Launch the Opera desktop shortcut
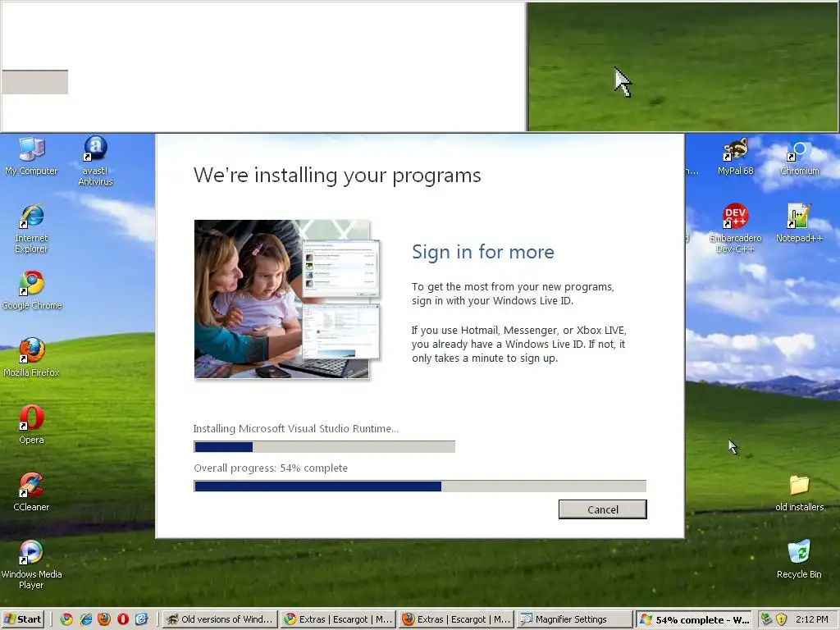840x630 pixels. click(31, 425)
